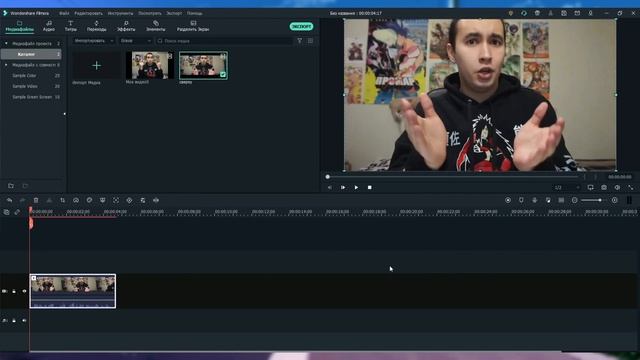
Task: Collapse the shared media files tree arrow
Action: point(6,65)
